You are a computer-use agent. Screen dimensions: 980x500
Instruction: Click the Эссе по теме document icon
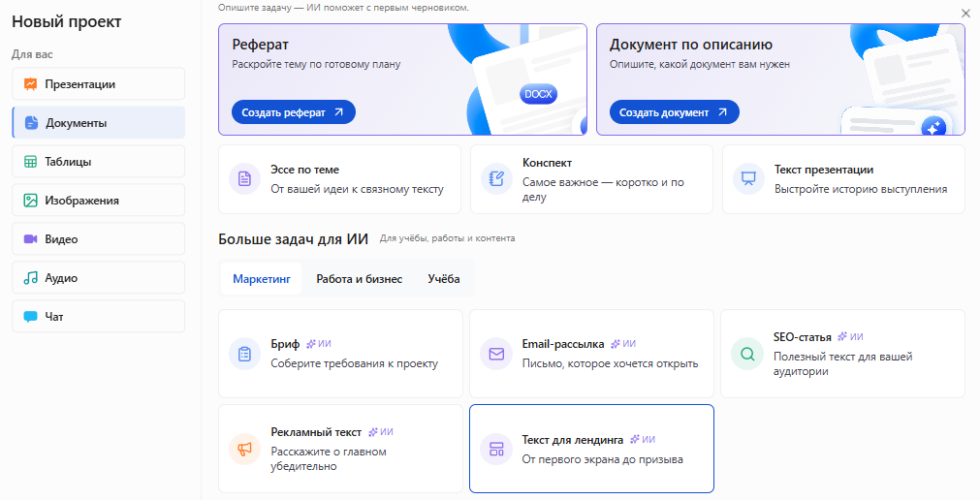point(244,178)
